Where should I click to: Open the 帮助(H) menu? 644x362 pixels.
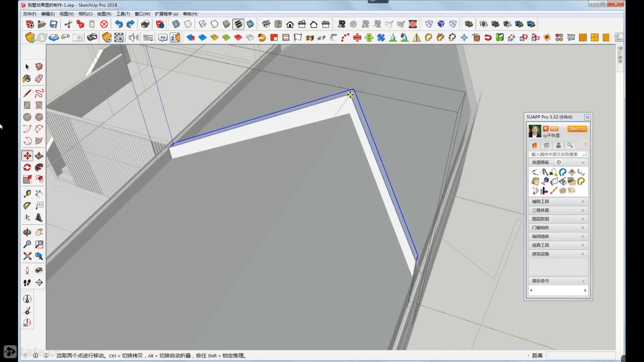tap(190, 14)
